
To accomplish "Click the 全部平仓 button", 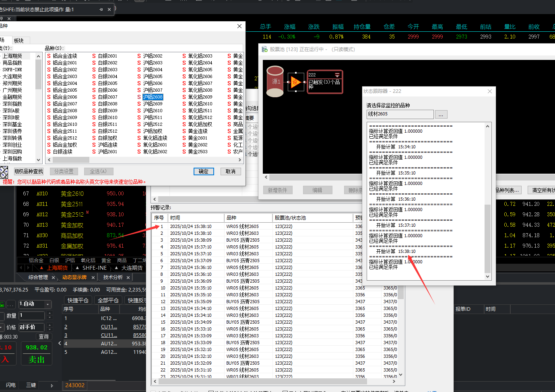I will (108, 300).
